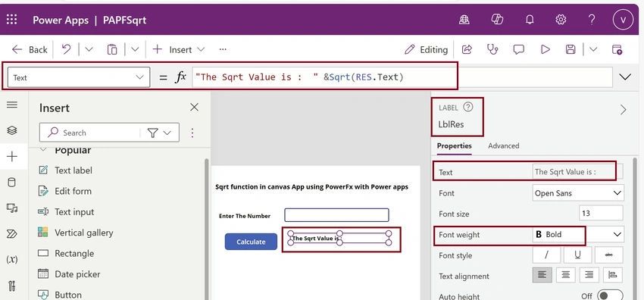
Task: Click the Font size field
Action: coord(601,214)
